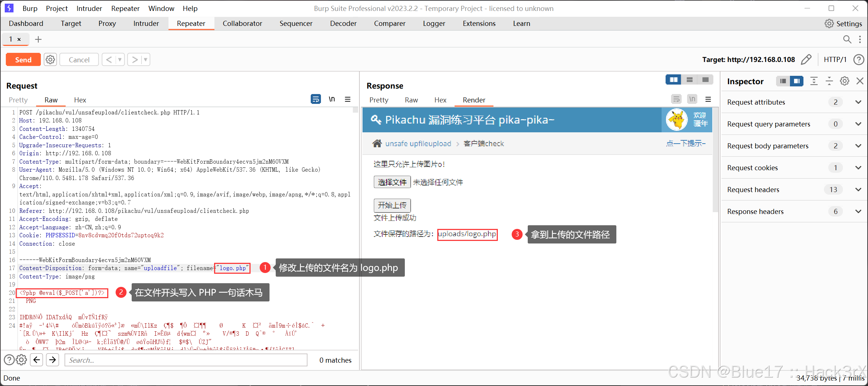Select response Raw view tab
Image resolution: width=868 pixels, height=386 pixels.
click(x=411, y=100)
